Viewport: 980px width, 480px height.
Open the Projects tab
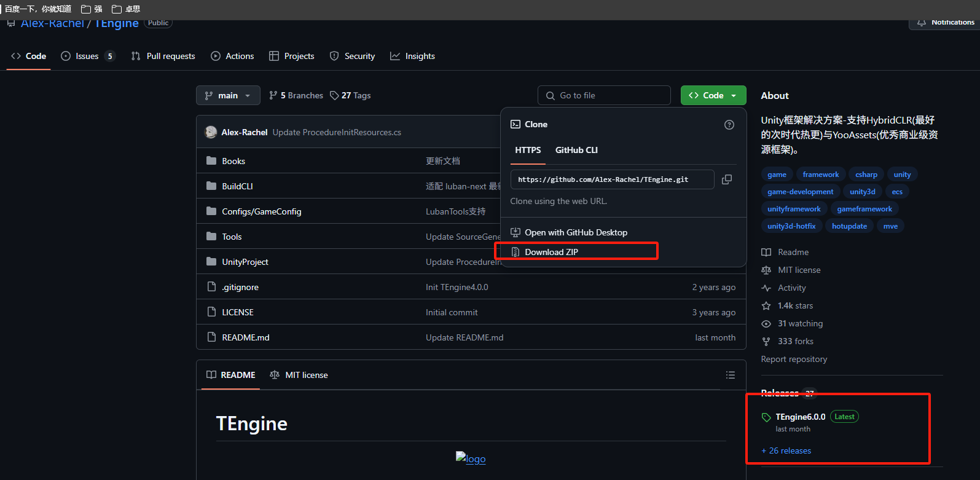(x=292, y=56)
